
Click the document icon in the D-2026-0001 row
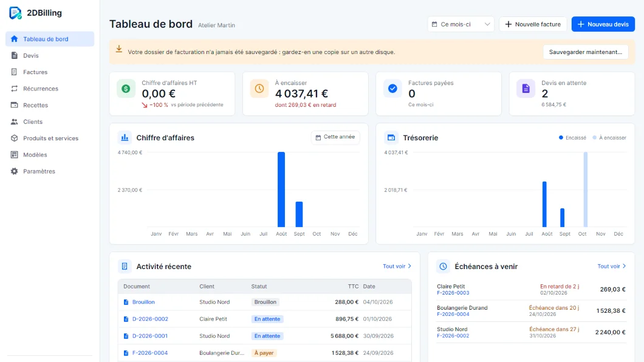(126, 336)
